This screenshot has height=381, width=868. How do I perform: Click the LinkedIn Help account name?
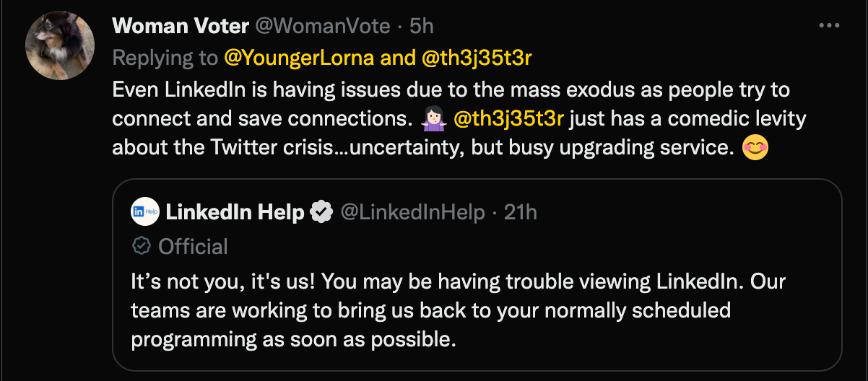point(235,212)
